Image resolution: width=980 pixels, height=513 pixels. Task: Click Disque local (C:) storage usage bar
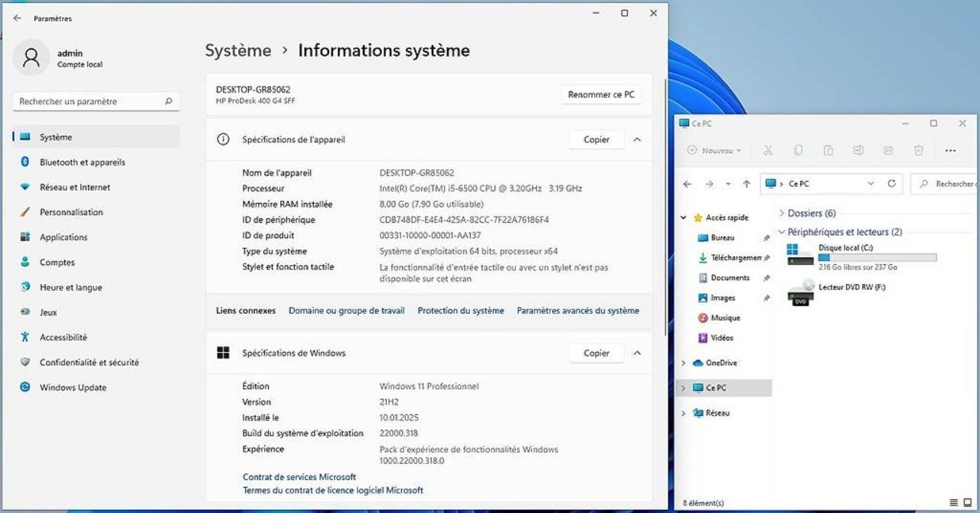(x=877, y=257)
